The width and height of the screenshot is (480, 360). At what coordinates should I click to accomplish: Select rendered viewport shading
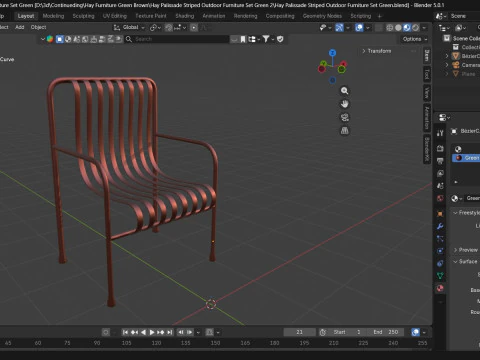tap(415, 28)
